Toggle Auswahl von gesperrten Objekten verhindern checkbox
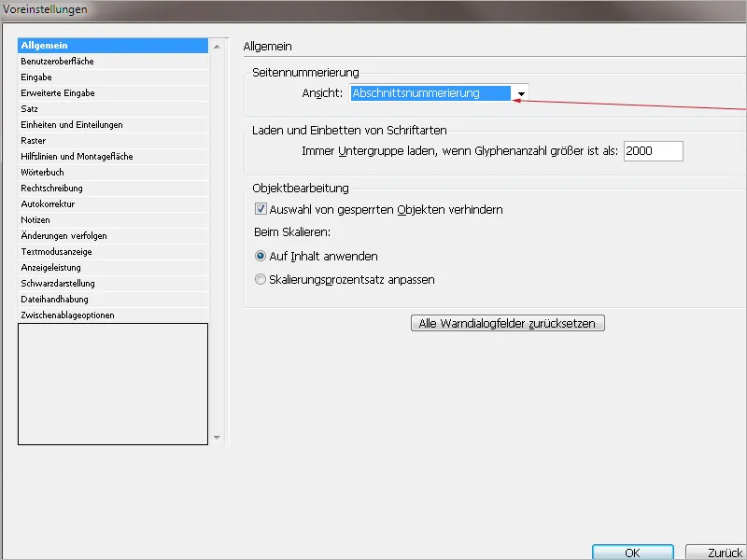Viewport: 747px width, 560px height. 261,209
